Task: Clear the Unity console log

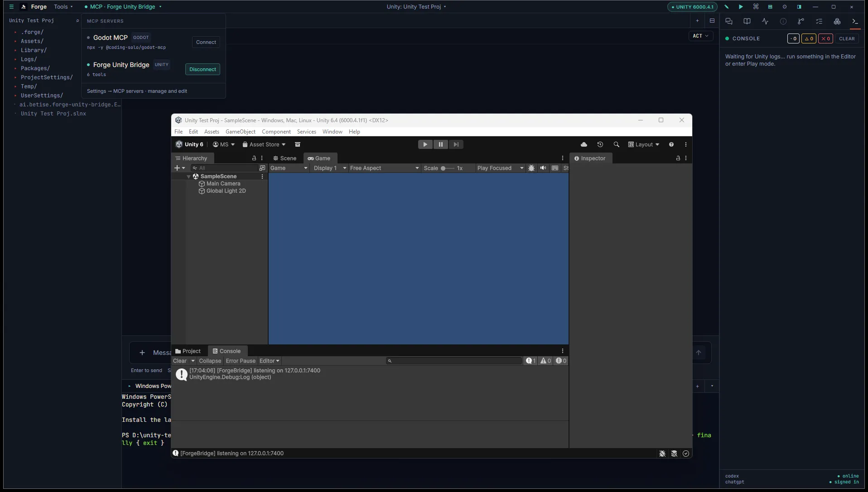Action: click(180, 361)
